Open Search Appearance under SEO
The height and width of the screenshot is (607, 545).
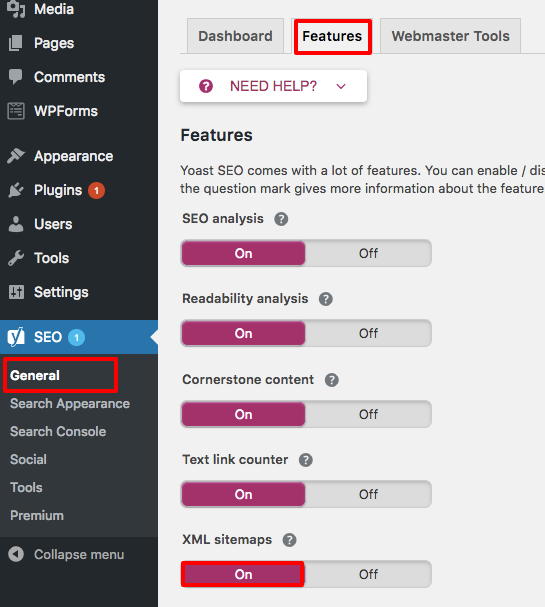click(x=70, y=404)
